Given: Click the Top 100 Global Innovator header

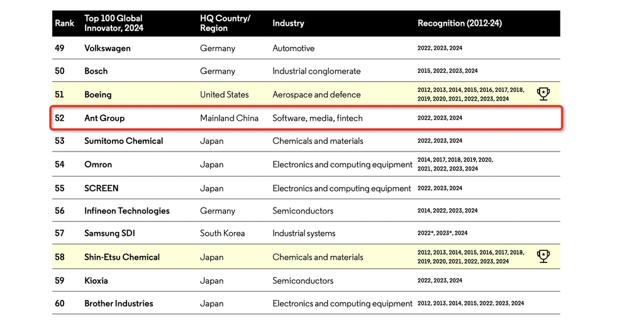Looking at the screenshot, I should (x=114, y=23).
